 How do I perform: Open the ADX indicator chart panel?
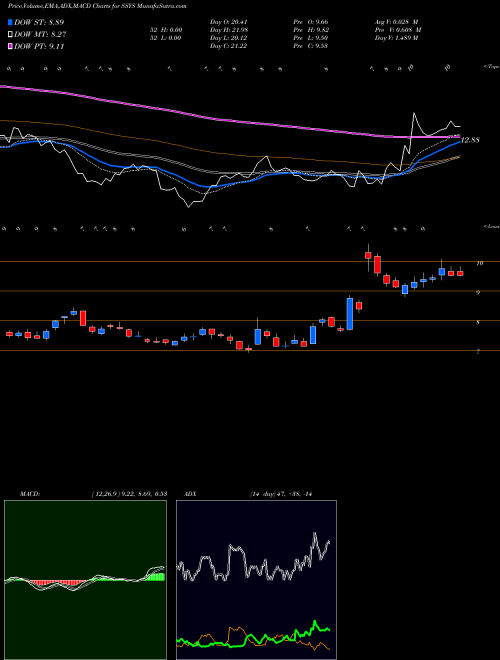tap(256, 580)
